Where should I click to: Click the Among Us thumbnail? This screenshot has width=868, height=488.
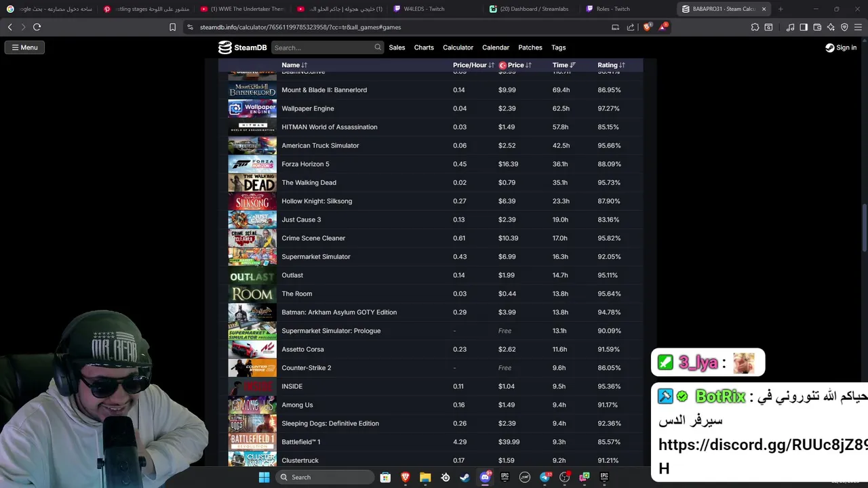pos(252,405)
